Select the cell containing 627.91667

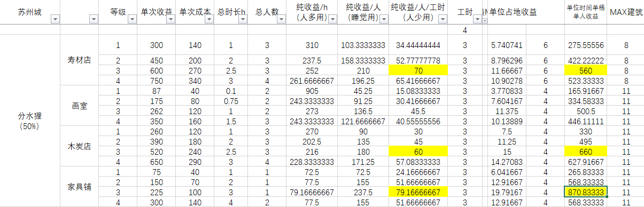click(586, 162)
